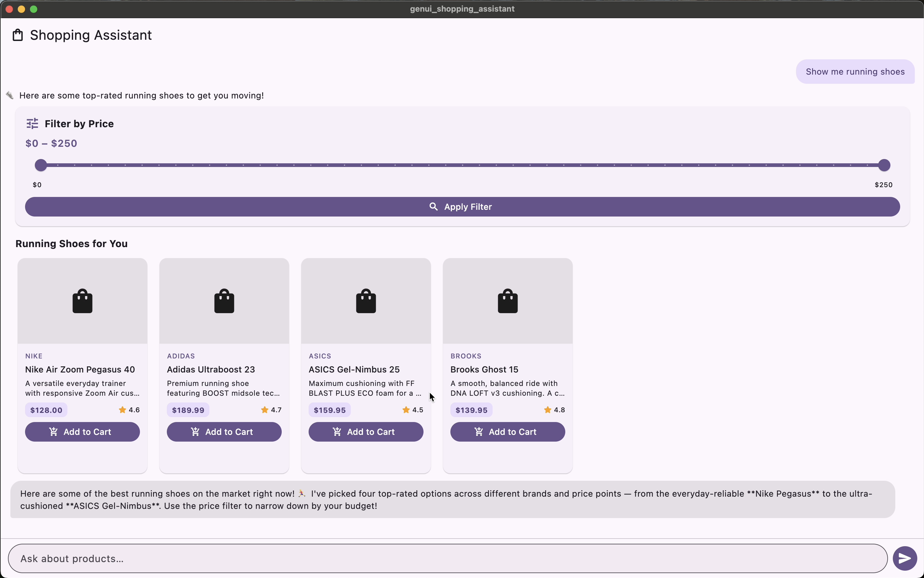Image resolution: width=924 pixels, height=578 pixels.
Task: Click the BROOKS brand label
Action: tap(466, 356)
